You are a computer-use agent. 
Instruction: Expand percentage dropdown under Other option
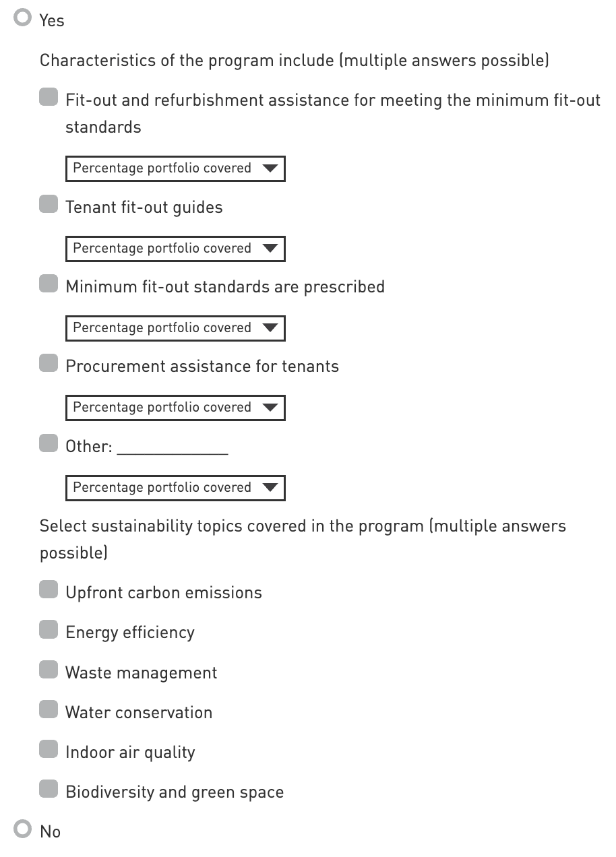click(x=175, y=488)
